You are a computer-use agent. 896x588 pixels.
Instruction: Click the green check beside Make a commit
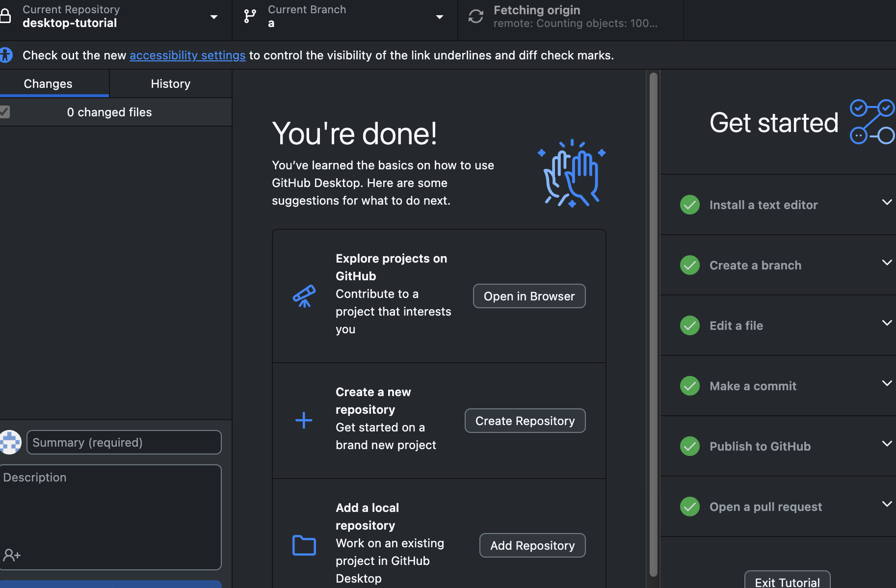[690, 386]
